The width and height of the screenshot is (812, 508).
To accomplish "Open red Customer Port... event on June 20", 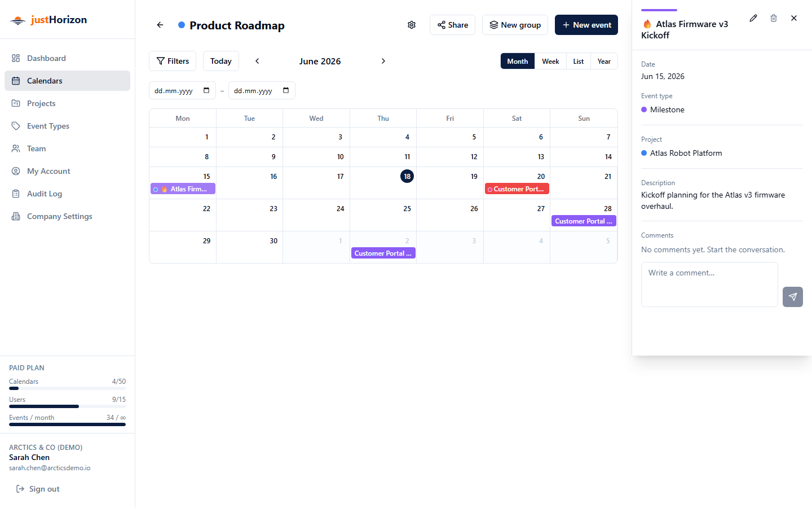I will (517, 189).
